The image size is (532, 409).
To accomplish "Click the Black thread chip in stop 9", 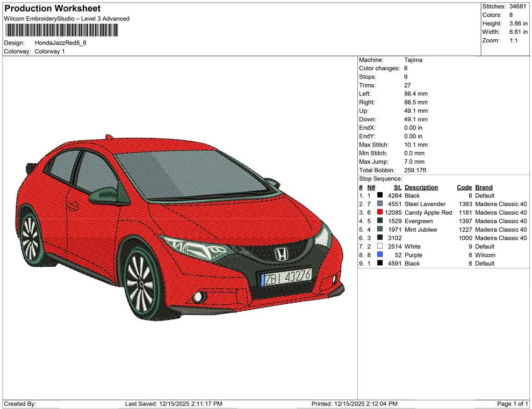I will tap(379, 264).
